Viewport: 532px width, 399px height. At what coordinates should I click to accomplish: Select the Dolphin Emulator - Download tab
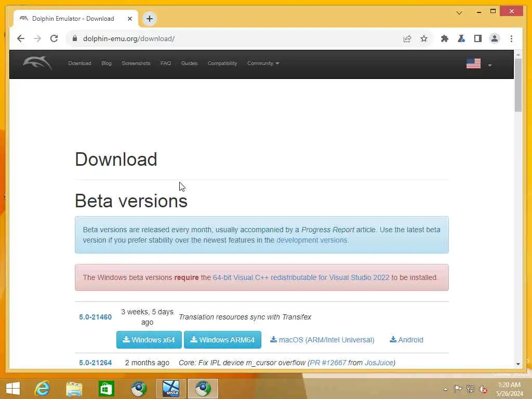click(76, 19)
